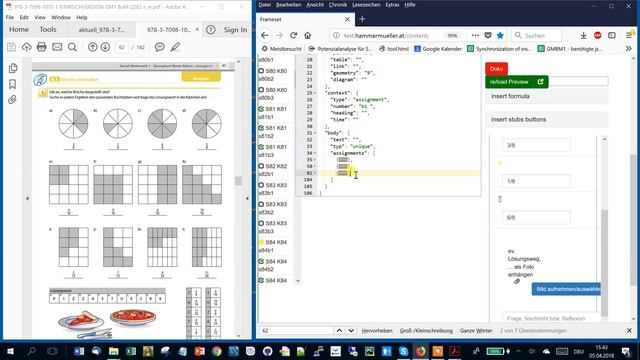Collapse the "assignments" array at line 34

(x=315, y=153)
